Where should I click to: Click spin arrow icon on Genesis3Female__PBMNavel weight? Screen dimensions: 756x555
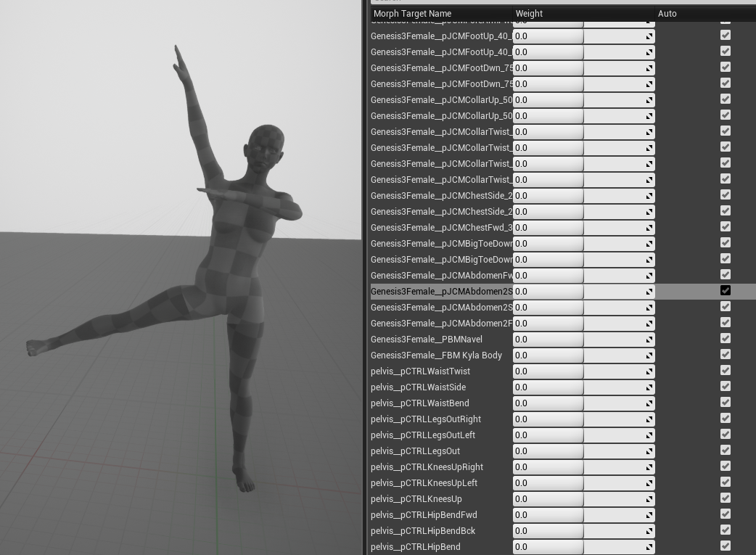coord(649,340)
